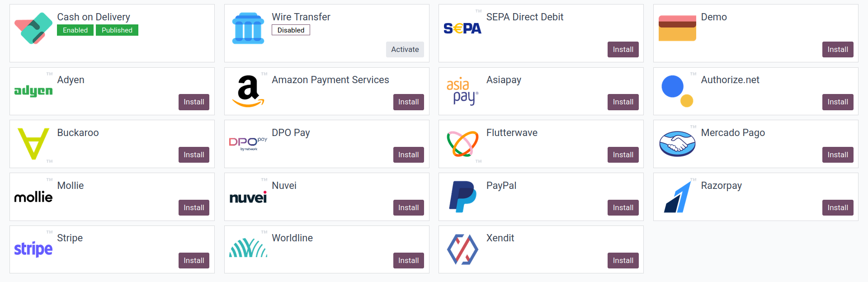Click the Razorpay logo icon
Screen dimensions: 868x282
(677, 197)
